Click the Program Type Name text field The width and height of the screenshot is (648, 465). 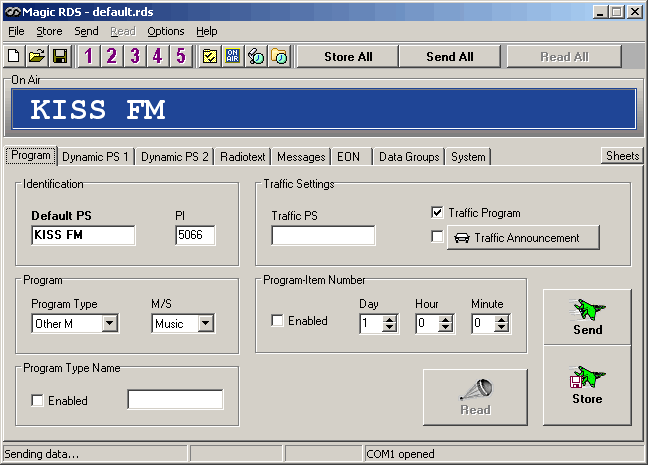(x=175, y=399)
